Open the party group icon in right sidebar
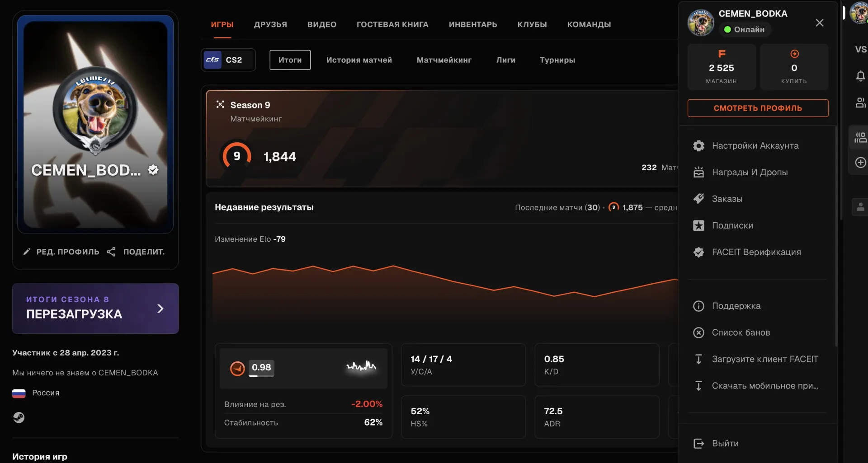The image size is (868, 463). 860,137
